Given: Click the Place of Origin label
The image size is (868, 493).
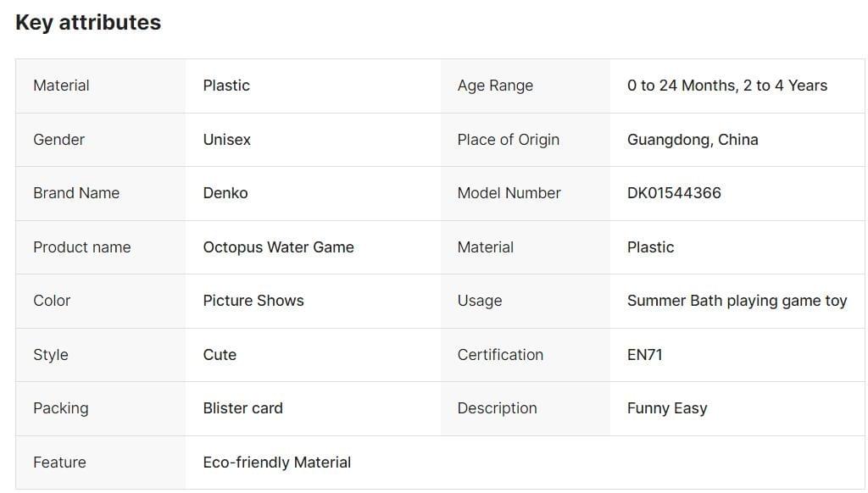Looking at the screenshot, I should tap(508, 140).
